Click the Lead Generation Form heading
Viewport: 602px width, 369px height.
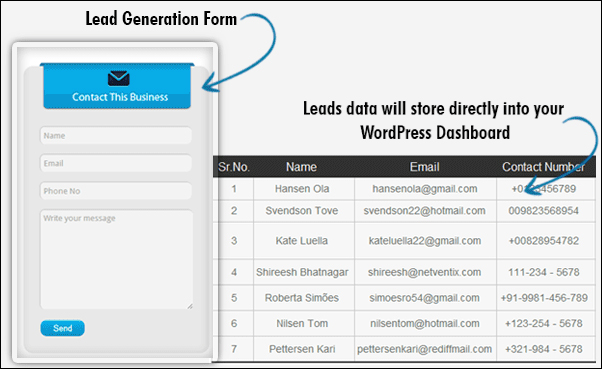click(161, 19)
